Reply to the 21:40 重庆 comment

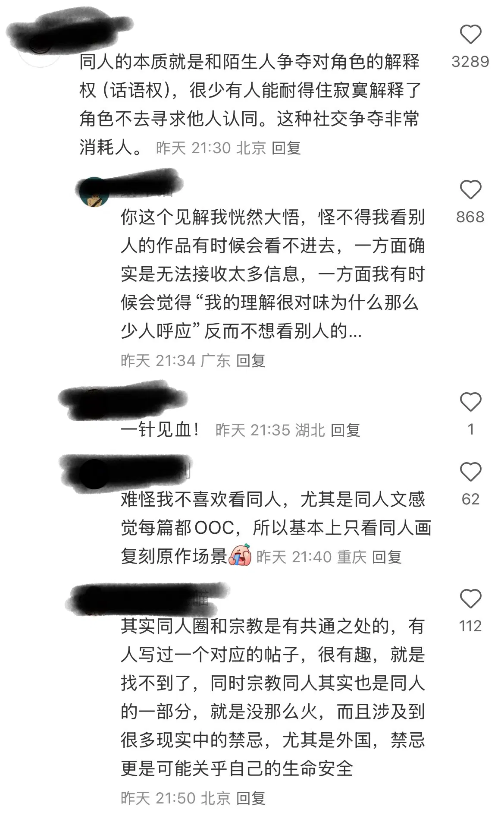click(387, 557)
